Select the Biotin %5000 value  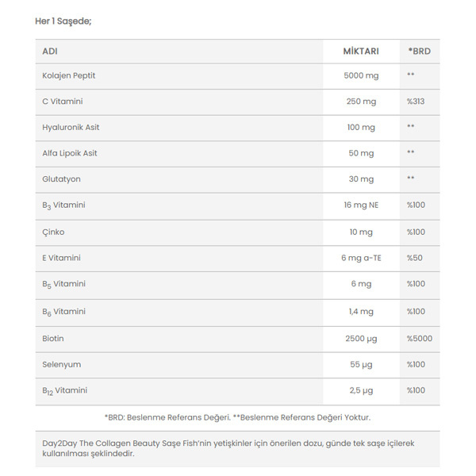(x=420, y=339)
